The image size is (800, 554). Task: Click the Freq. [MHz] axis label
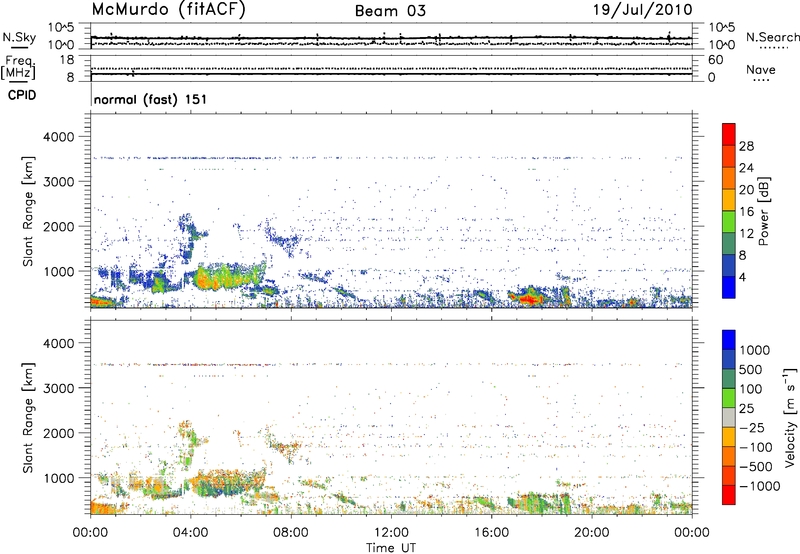19,68
